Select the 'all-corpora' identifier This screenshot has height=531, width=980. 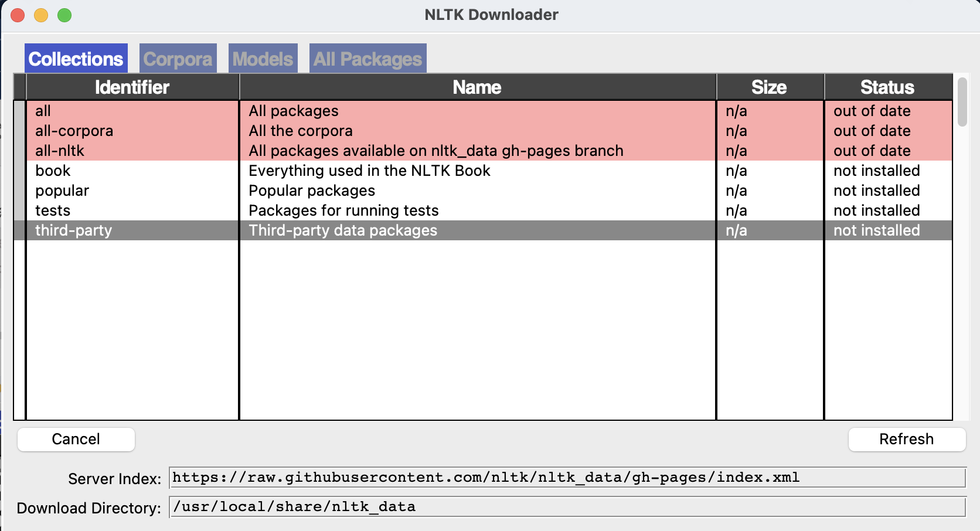pos(132,131)
